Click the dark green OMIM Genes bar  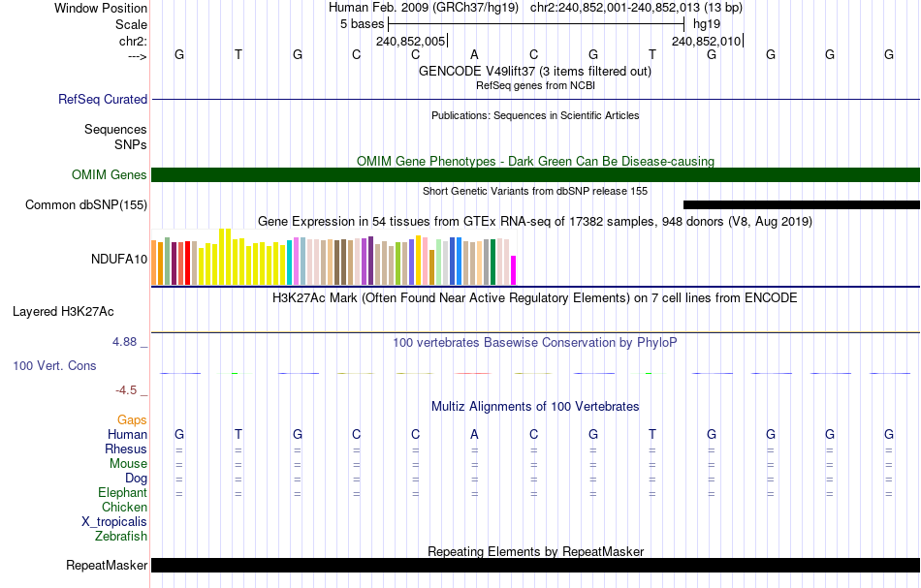point(536,175)
